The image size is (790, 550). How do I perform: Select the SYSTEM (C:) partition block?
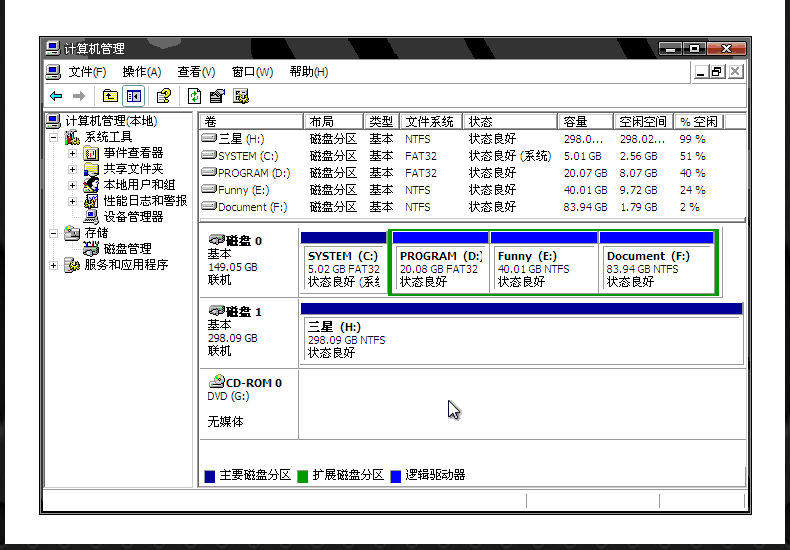[x=343, y=268]
